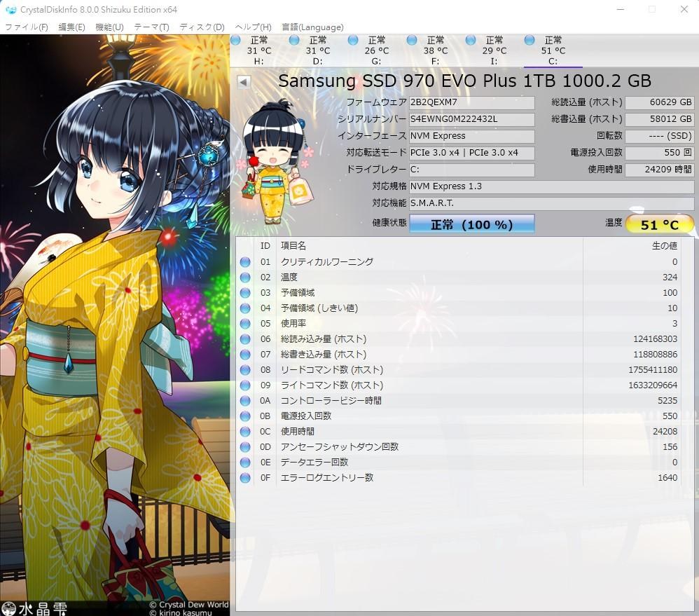Select the H: drive status orb
The height and width of the screenshot is (616, 699).
235,41
